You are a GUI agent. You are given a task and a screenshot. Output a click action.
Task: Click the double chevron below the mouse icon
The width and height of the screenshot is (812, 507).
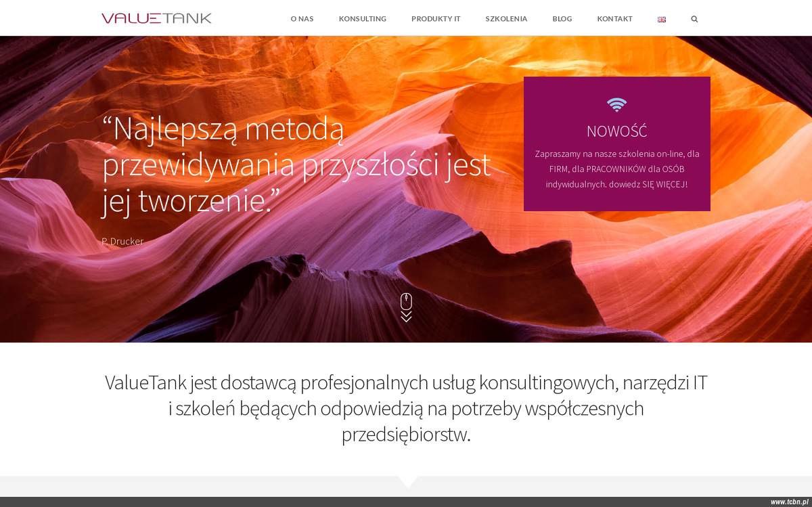406,317
